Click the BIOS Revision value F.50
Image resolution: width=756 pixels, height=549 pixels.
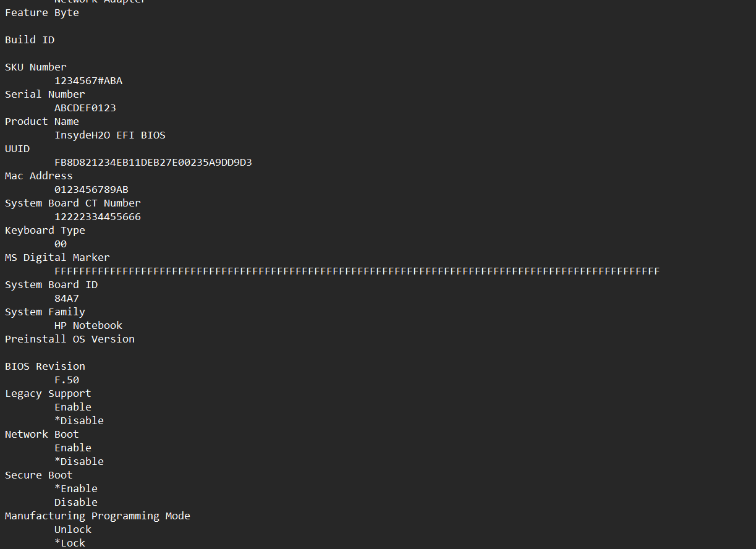(67, 380)
